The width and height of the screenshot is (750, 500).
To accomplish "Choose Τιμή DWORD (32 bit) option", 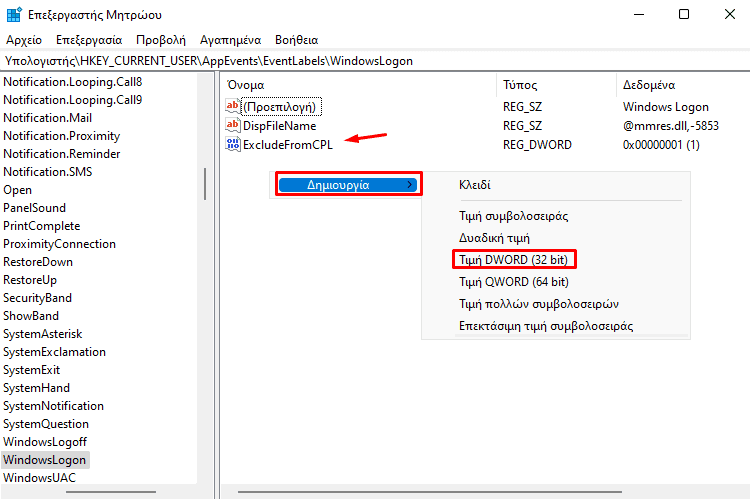I will click(x=513, y=260).
